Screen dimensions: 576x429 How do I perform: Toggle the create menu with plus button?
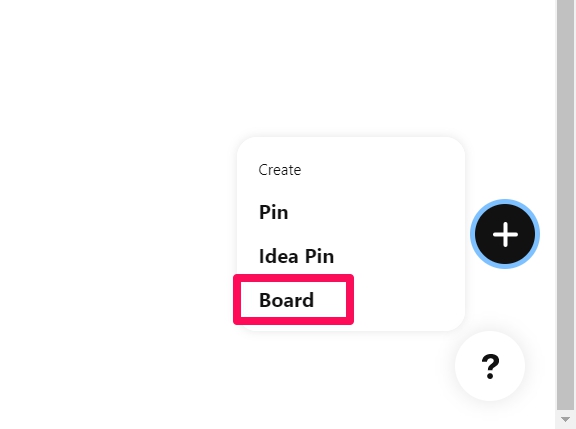pos(505,234)
